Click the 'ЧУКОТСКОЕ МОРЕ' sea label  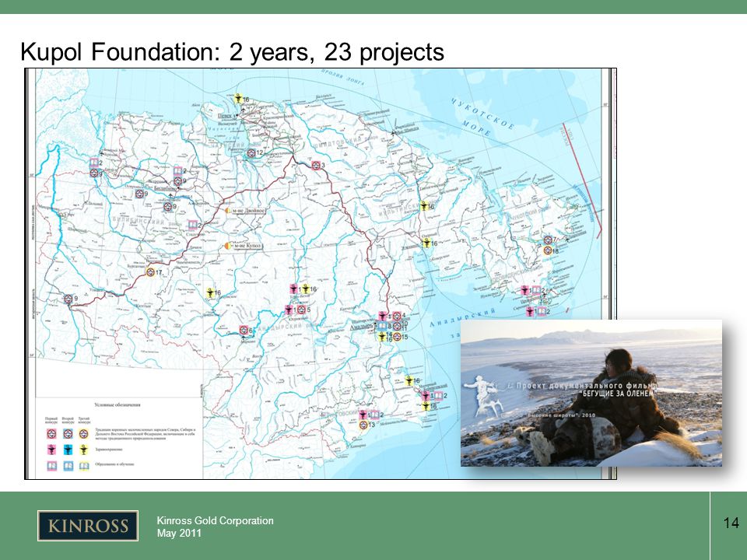tap(481, 117)
